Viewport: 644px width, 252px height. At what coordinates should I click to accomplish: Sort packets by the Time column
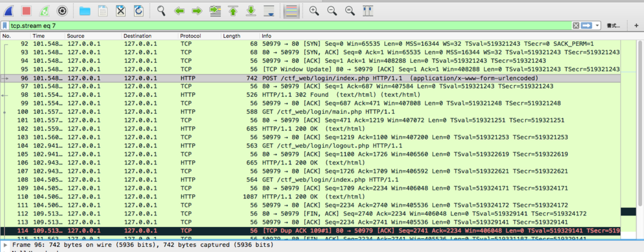pyautogui.click(x=48, y=36)
